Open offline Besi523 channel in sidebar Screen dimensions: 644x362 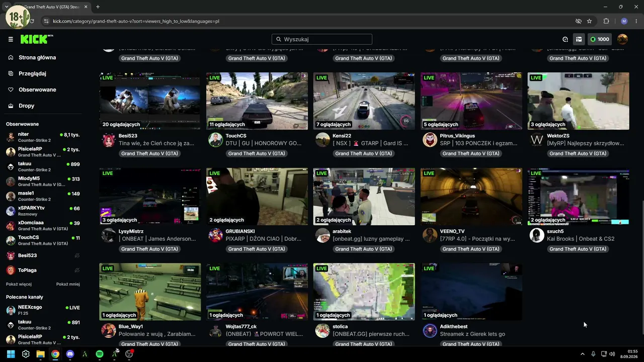(43, 255)
